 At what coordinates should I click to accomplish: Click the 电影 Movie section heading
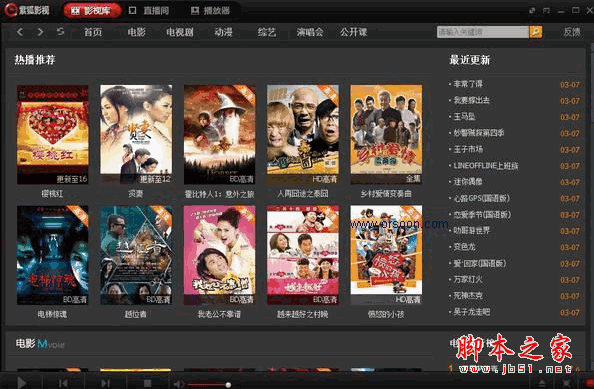tap(40, 344)
